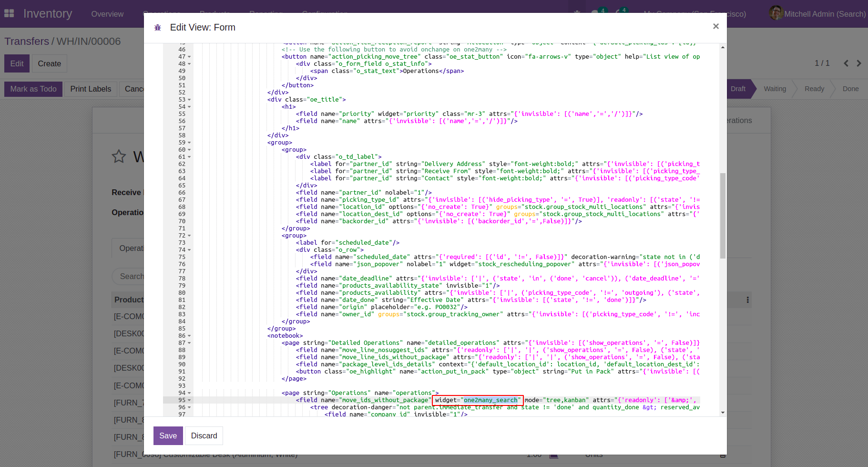Click highlighted one2many_search widget text
868x467 pixels.
pyautogui.click(x=490, y=400)
